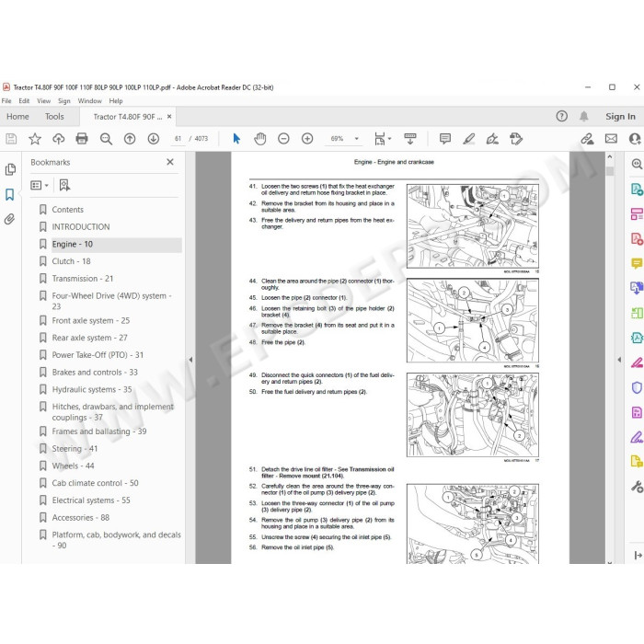Toggle the Bookmarks panel icon
Image resolution: width=644 pixels, height=644 pixels.
pos(10,194)
